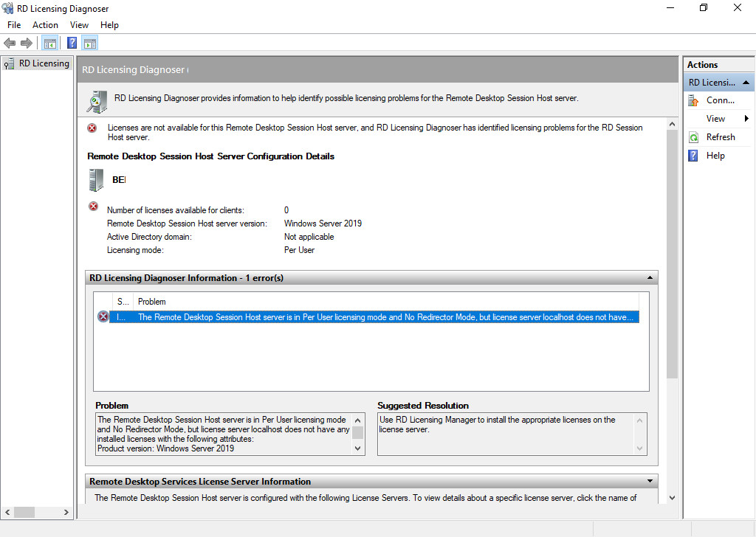Click the blue Help toolbar icon

72,44
